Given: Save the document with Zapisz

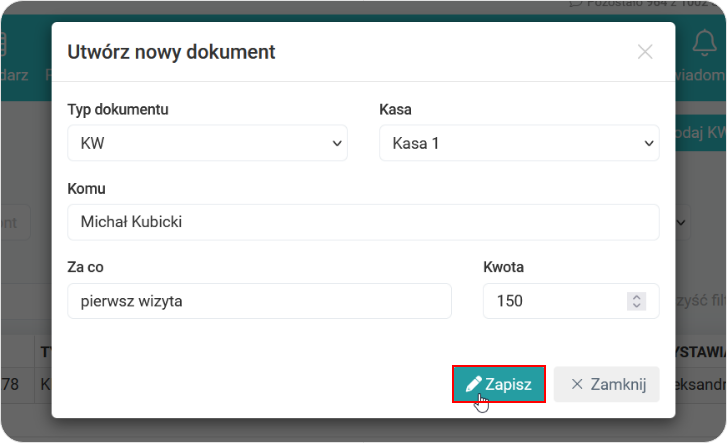Looking at the screenshot, I should click(499, 384).
